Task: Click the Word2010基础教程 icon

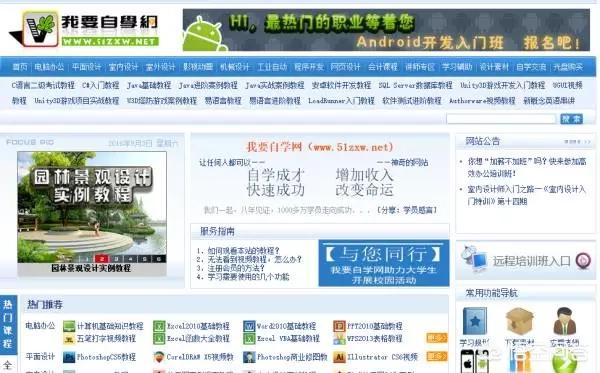Action: pos(249,326)
